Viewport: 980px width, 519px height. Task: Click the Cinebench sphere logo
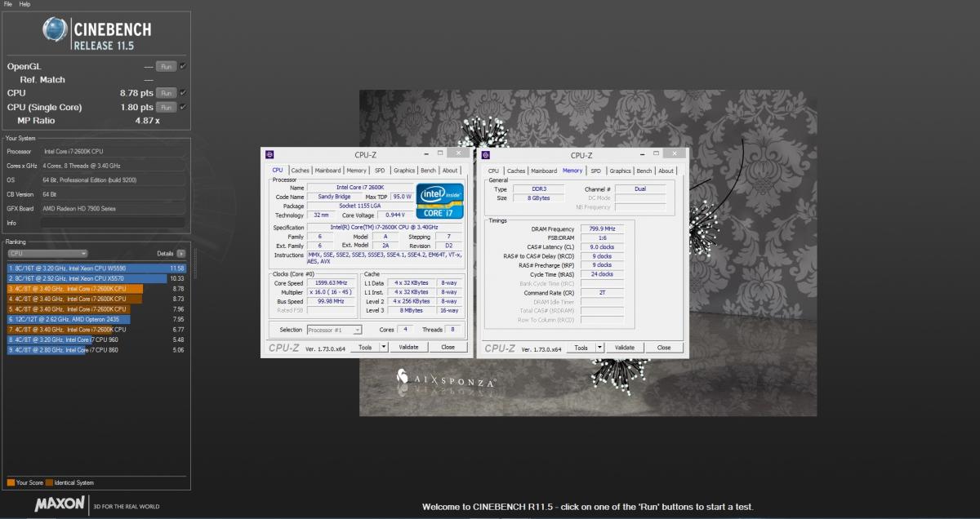point(55,30)
